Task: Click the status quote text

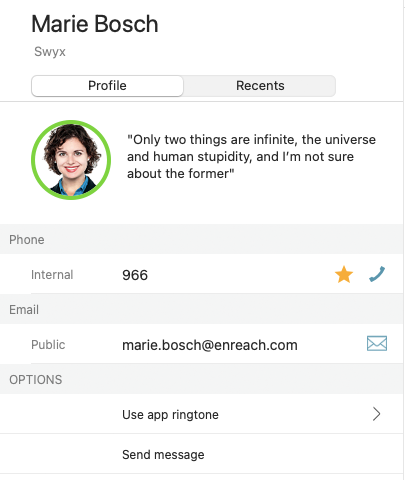Action: coord(251,157)
